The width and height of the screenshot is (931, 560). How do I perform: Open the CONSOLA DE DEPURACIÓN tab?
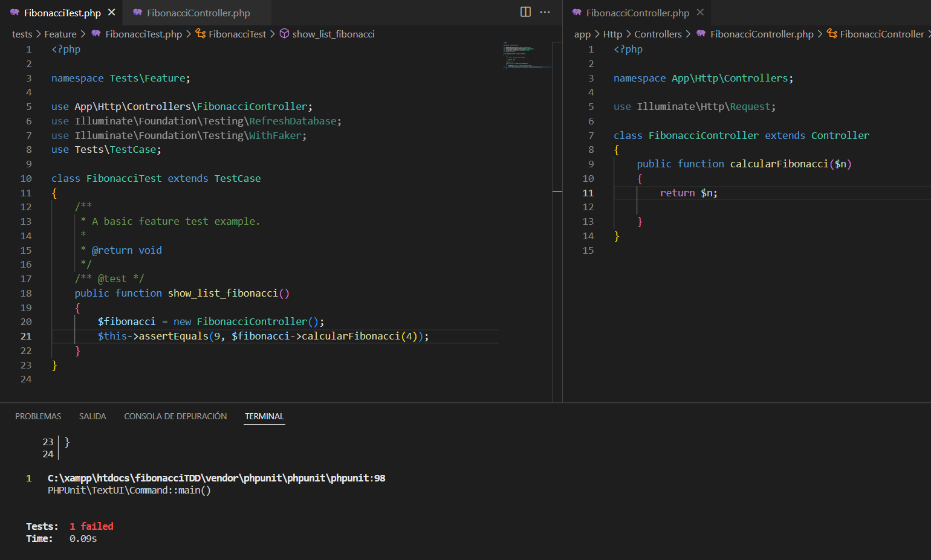175,416
